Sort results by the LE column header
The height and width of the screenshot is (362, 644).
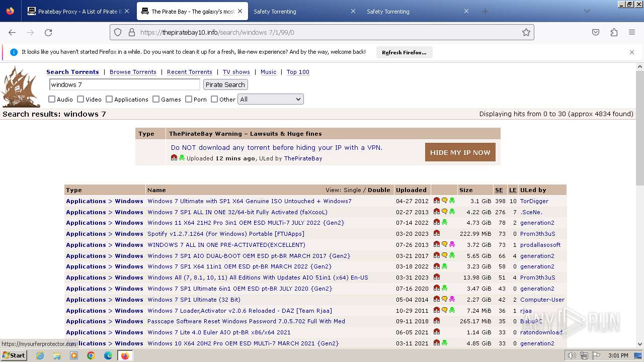(x=513, y=190)
